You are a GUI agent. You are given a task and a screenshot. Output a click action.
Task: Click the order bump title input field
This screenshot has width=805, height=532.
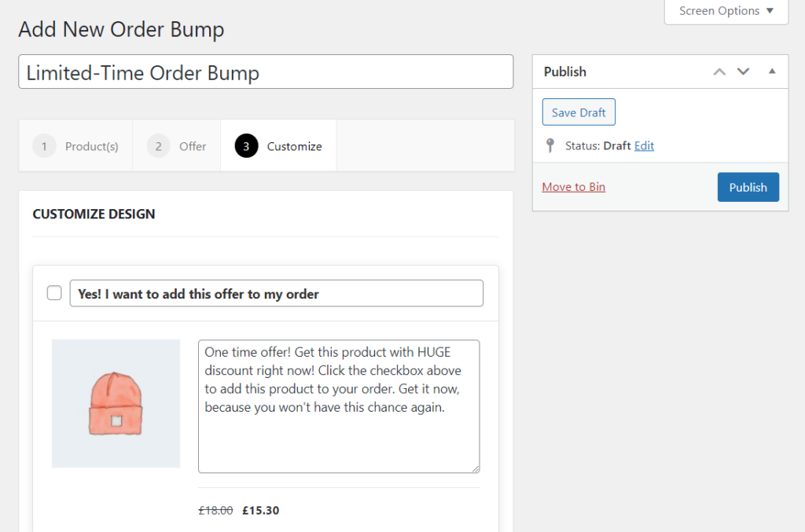pos(265,72)
